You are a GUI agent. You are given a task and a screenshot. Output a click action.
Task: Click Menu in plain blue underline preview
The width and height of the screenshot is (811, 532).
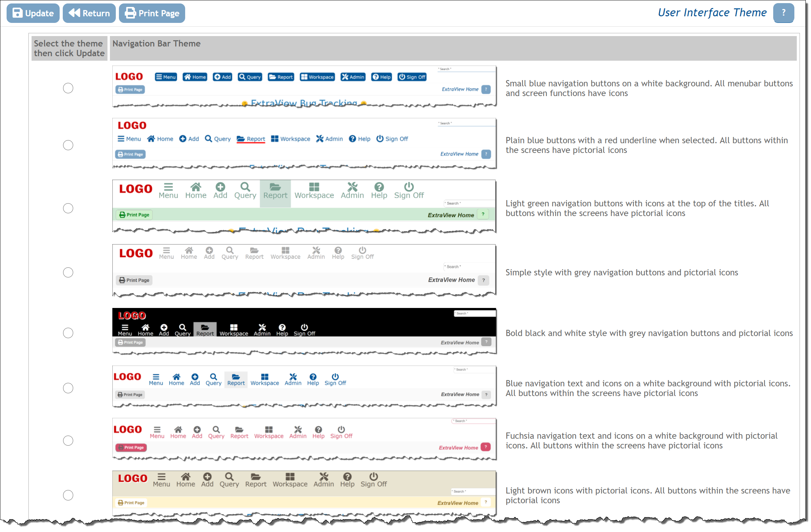(129, 139)
